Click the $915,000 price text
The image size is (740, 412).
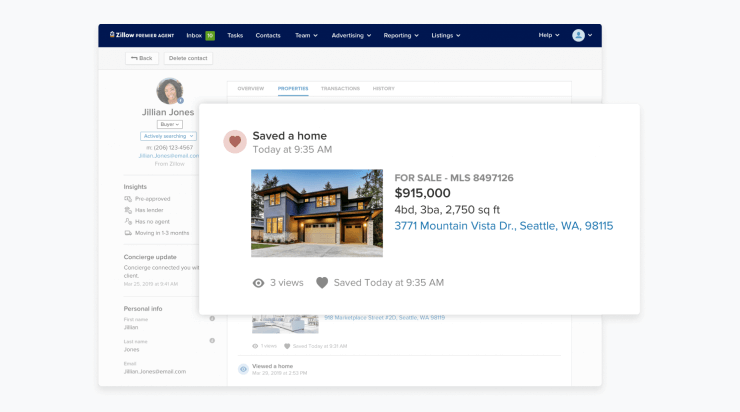coord(422,193)
